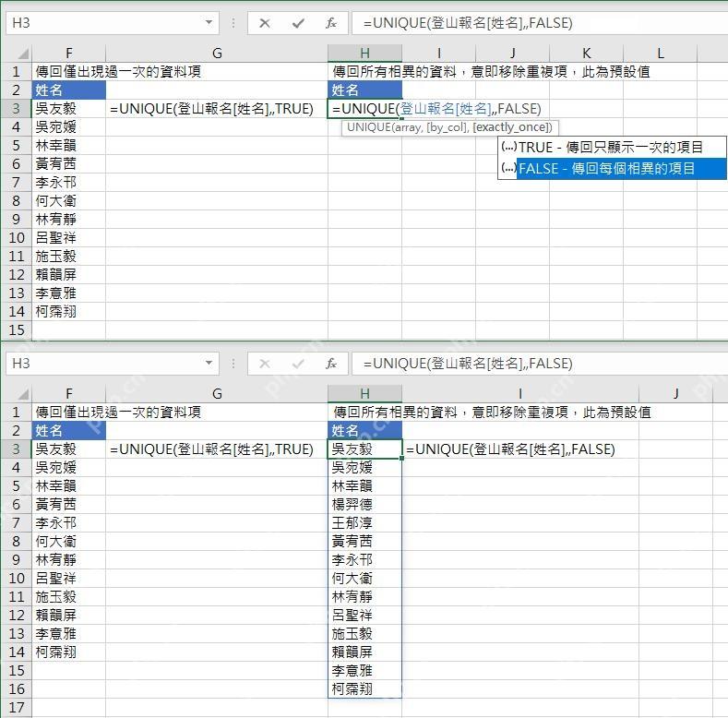
Task: Click top cell H1 傳回所有相異的資料
Action: (x=491, y=71)
